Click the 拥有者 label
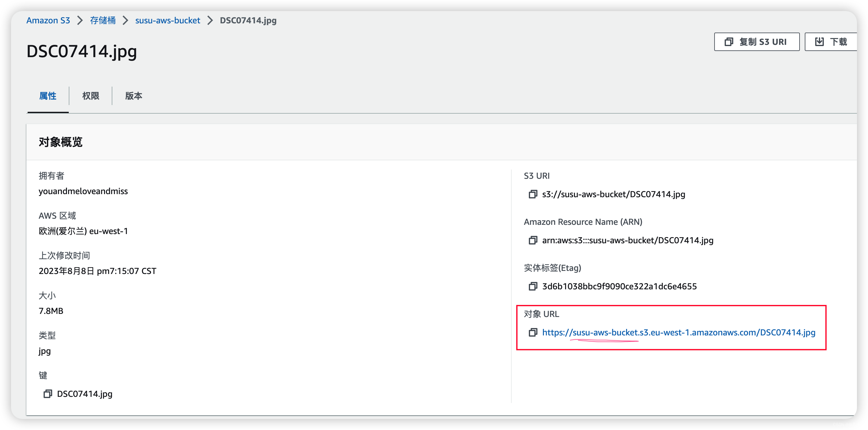Viewport: 868px width, 430px height. pyautogui.click(x=51, y=176)
